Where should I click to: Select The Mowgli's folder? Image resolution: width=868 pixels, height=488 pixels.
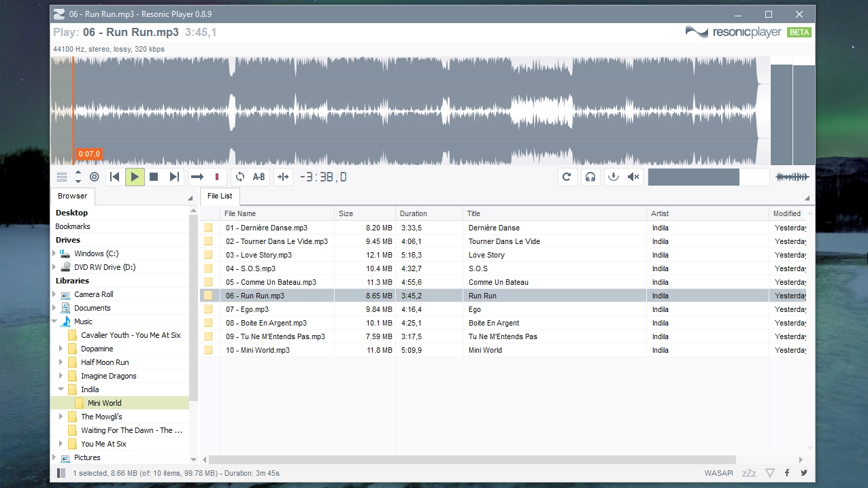click(101, 417)
